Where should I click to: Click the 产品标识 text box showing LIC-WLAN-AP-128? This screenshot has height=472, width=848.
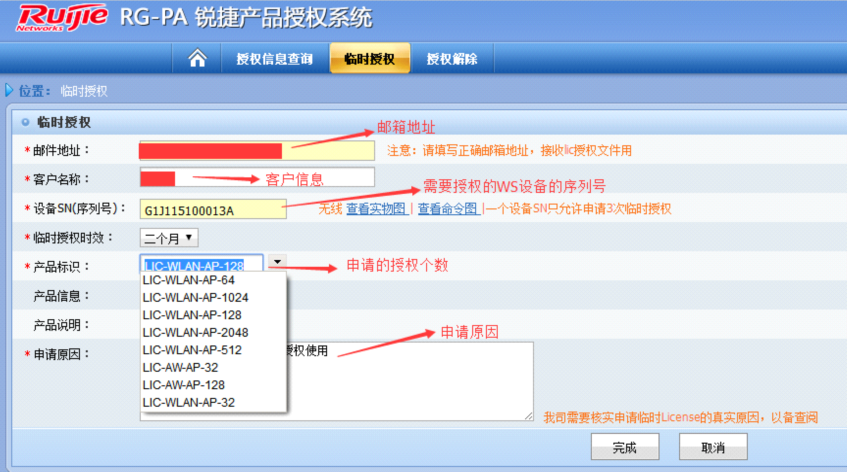[202, 264]
